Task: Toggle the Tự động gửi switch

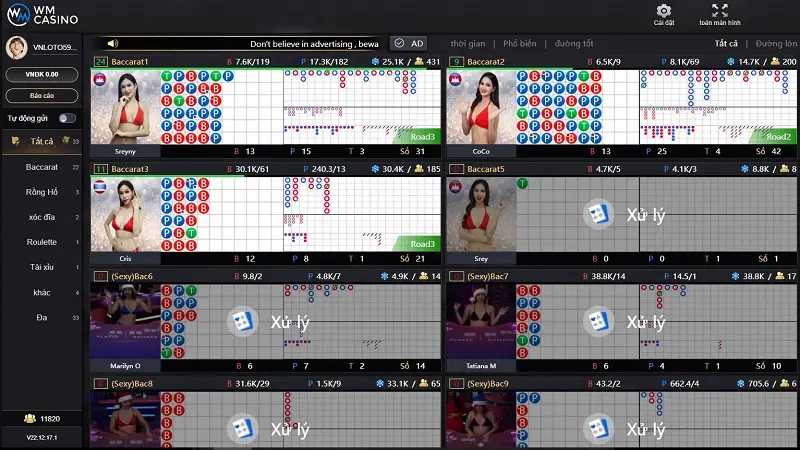Action: [x=67, y=118]
